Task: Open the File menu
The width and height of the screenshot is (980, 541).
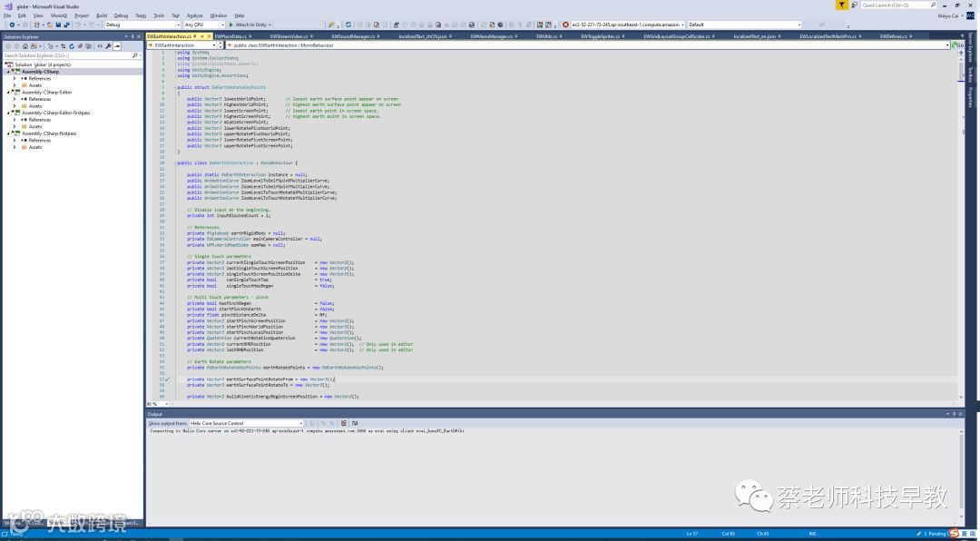Action: [x=7, y=15]
